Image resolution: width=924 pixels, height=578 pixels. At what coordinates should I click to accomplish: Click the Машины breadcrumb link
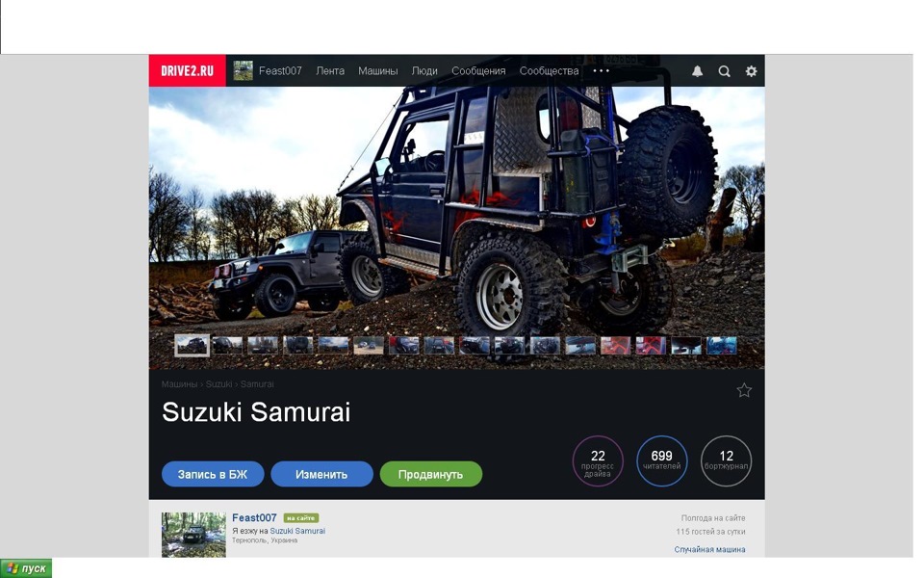pos(179,384)
